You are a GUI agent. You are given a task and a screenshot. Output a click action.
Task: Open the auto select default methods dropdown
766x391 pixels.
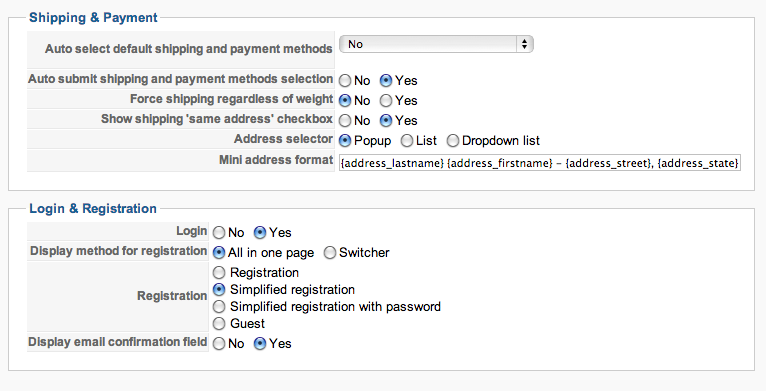click(x=436, y=44)
